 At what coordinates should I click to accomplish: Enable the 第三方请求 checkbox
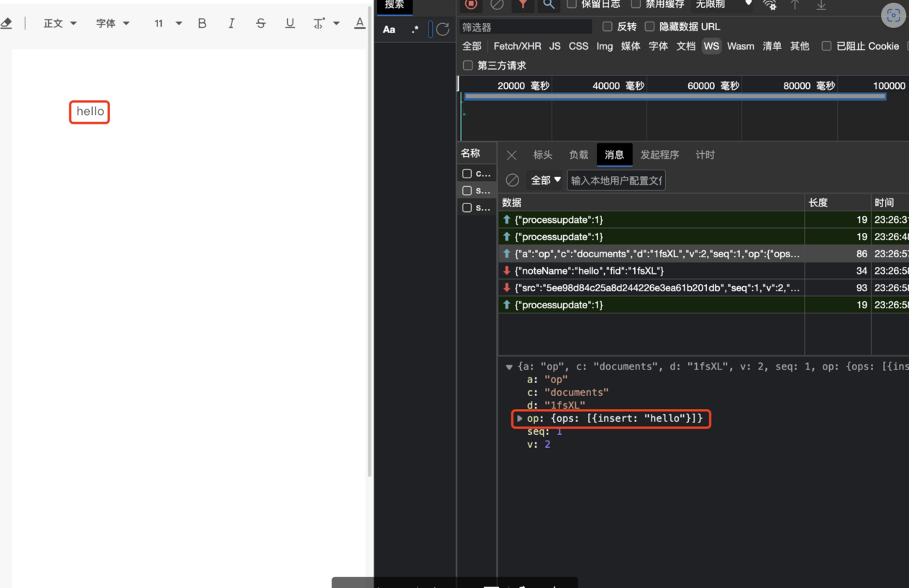pos(468,65)
